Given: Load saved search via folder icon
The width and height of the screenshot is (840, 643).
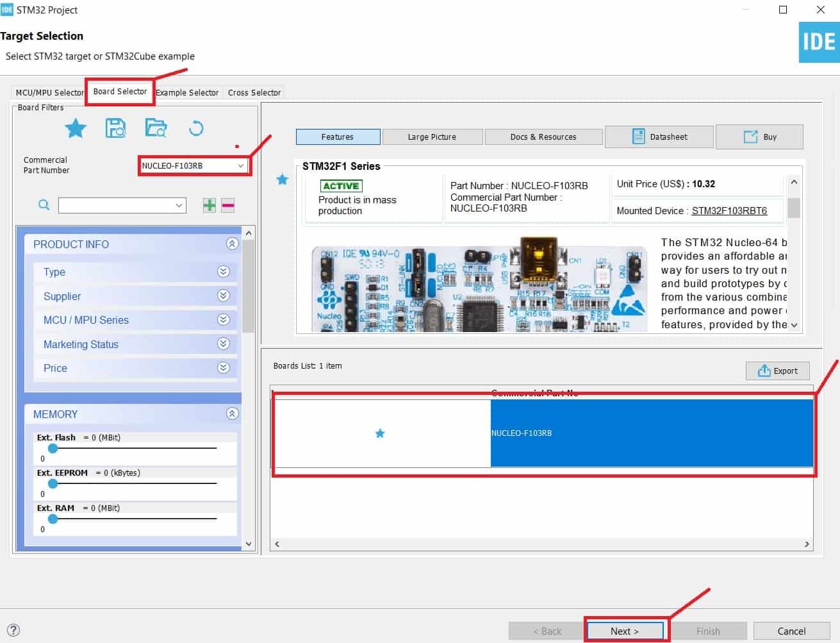Looking at the screenshot, I should click(156, 128).
